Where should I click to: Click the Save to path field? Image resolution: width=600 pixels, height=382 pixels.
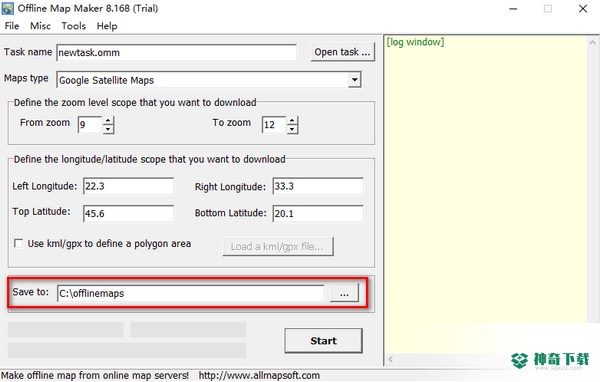[x=191, y=293]
